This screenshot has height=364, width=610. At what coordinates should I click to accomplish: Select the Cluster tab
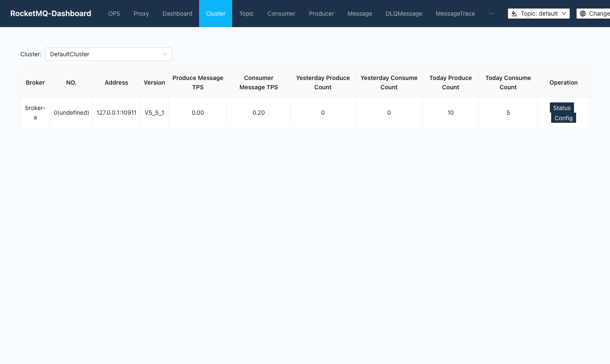[216, 14]
